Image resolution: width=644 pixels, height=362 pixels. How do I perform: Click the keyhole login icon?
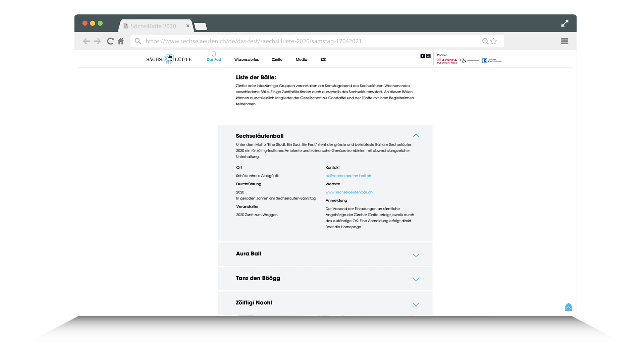(423, 56)
